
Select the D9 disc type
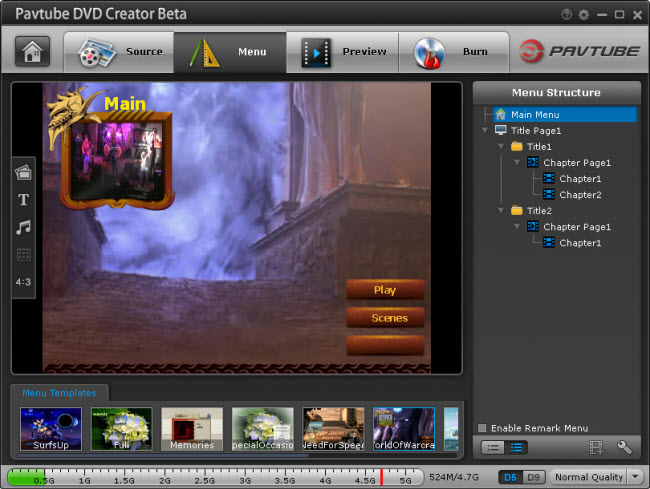click(534, 477)
